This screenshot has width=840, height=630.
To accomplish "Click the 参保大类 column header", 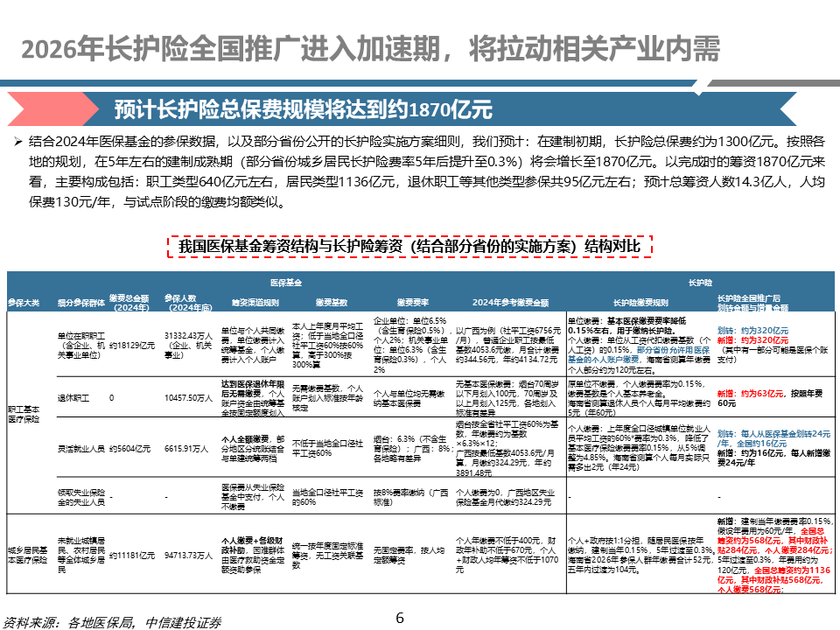I will click(24, 303).
